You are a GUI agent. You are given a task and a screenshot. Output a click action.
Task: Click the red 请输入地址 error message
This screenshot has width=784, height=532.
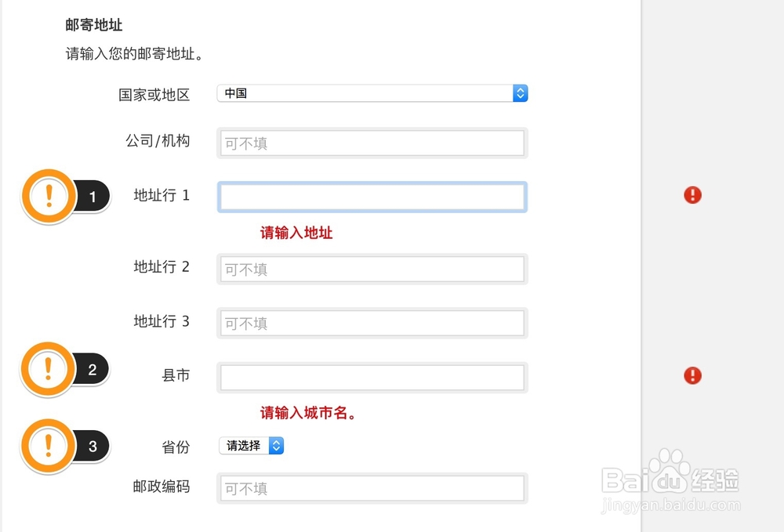[296, 232]
